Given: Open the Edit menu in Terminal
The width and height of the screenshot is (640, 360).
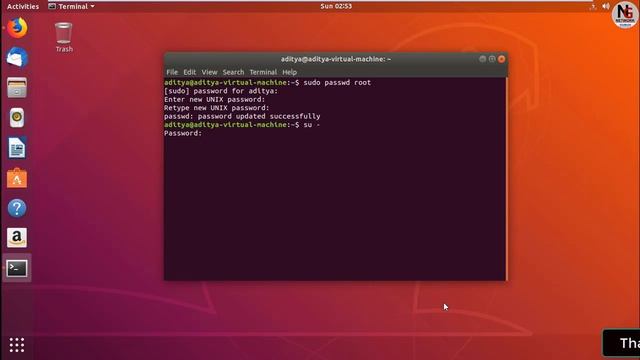Looking at the screenshot, I should pyautogui.click(x=189, y=72).
